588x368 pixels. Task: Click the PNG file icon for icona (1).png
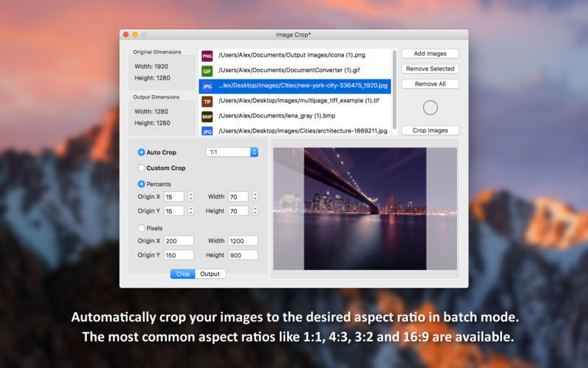207,55
